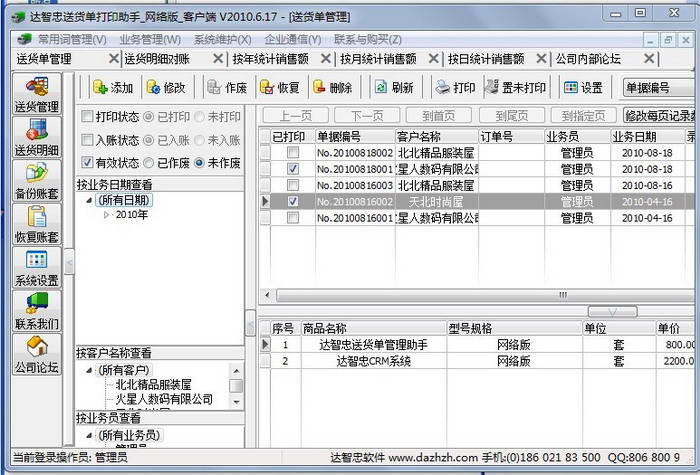The width and height of the screenshot is (700, 475).
Task: Enable the 入账状态 filter checkbox
Action: pos(87,140)
